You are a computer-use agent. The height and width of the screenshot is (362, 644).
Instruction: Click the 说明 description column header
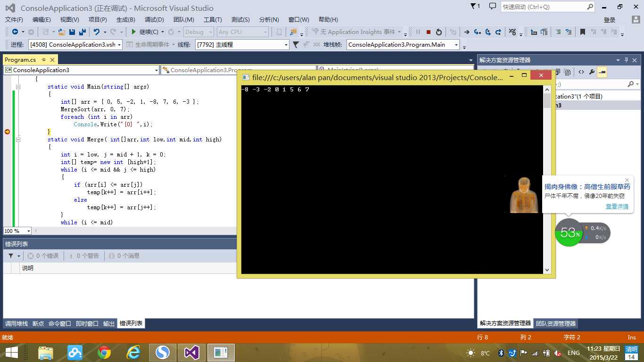click(28, 268)
